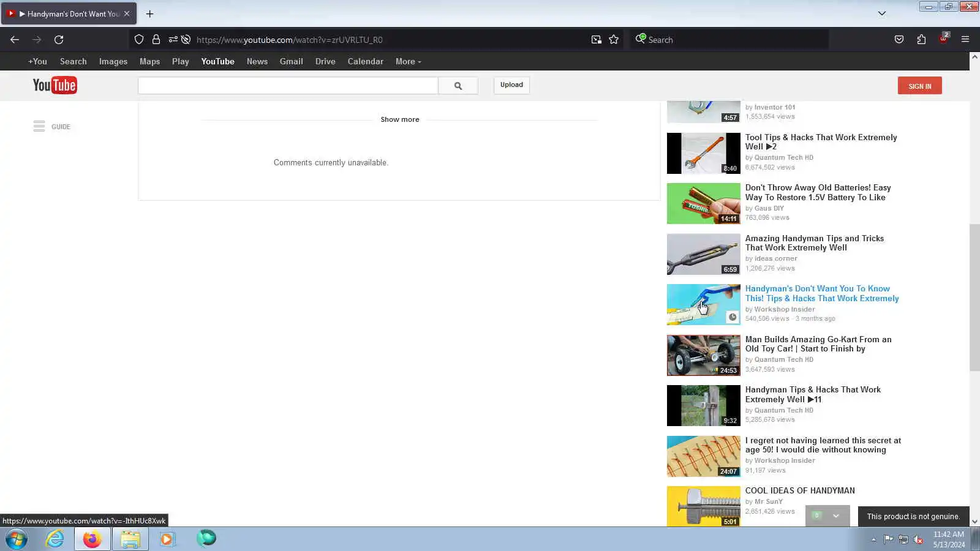
Task: Open the Firefox application hamburger menu
Action: pyautogui.click(x=965, y=40)
